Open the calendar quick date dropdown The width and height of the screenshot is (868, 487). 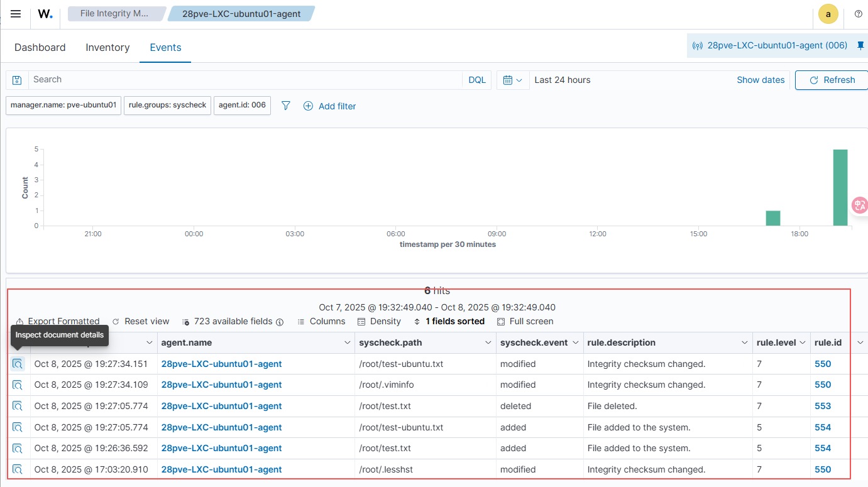coord(513,80)
